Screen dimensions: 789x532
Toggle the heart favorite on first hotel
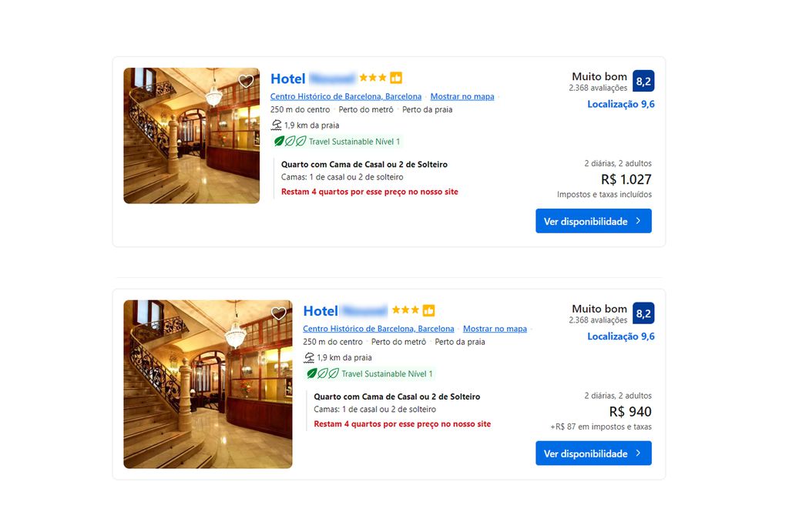246,81
